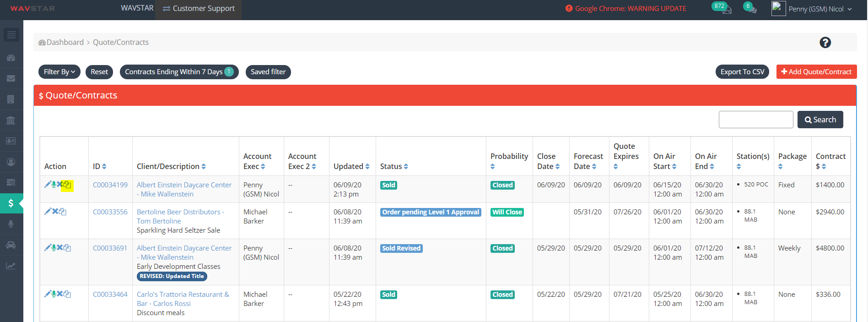This screenshot has width=868, height=322.
Task: Open chat notifications with 6 badge
Action: coord(750,8)
